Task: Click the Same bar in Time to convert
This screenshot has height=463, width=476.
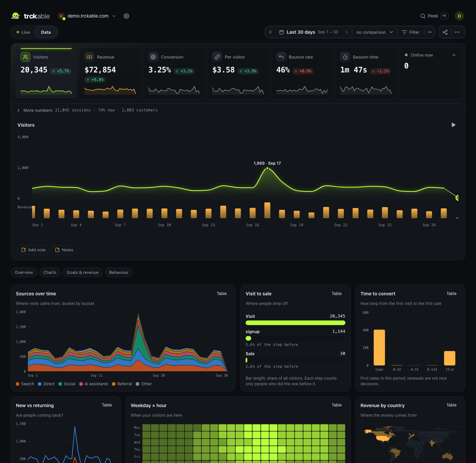Action: [379, 348]
